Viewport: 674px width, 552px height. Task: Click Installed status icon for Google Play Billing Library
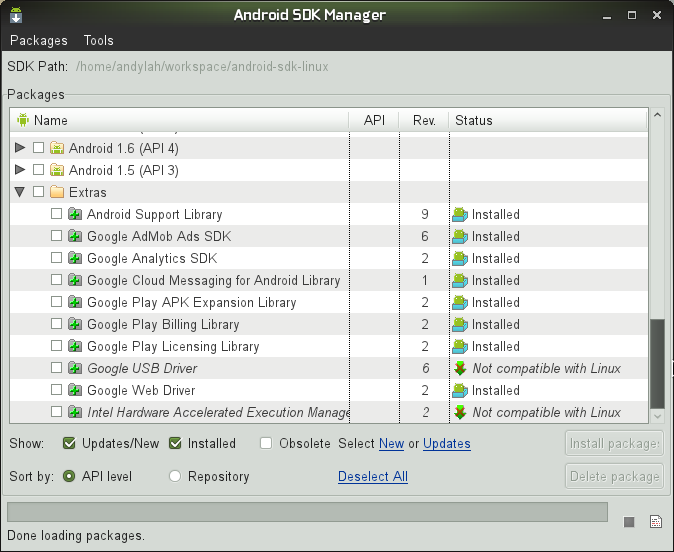tap(460, 324)
